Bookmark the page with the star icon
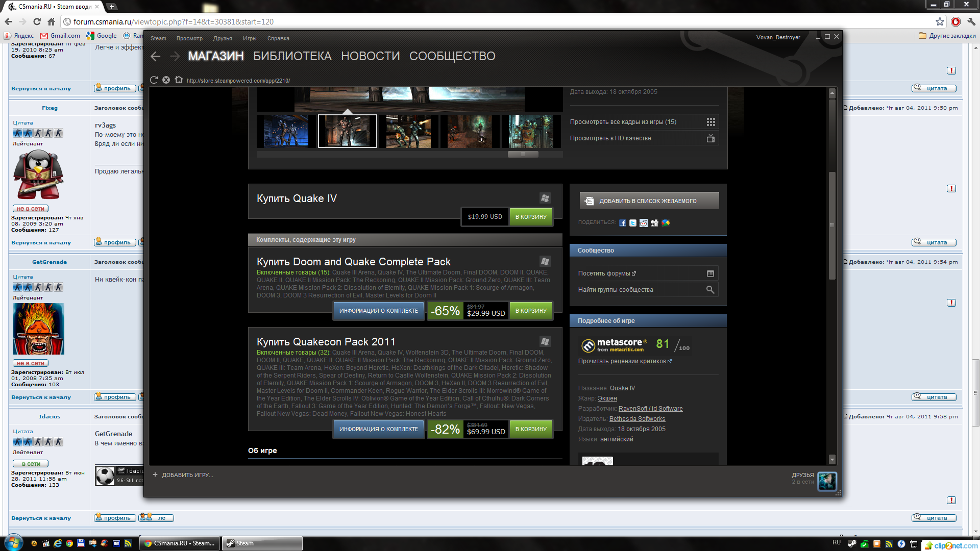The height and width of the screenshot is (551, 980). pos(940,21)
